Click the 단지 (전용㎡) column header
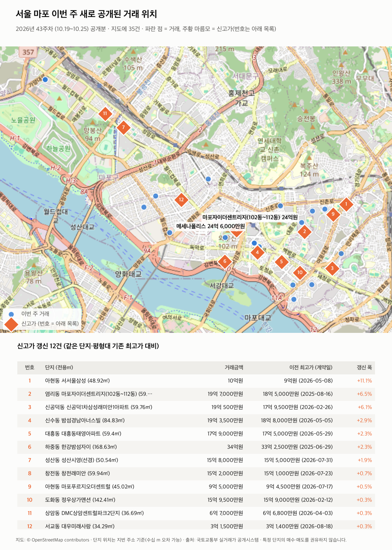This screenshot has width=392, height=550. (x=59, y=368)
